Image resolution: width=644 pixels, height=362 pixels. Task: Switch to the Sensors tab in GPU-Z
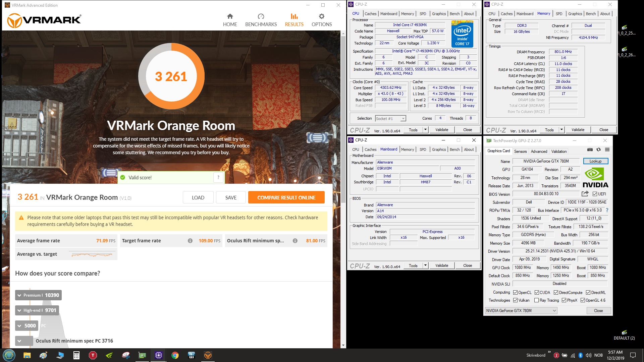pyautogui.click(x=520, y=152)
